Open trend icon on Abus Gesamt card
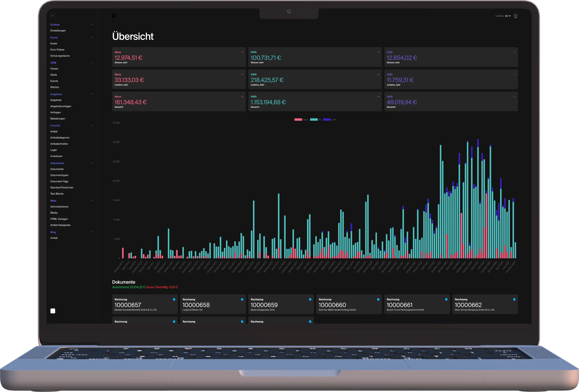Viewport: 579px width, 392px height. (x=242, y=97)
